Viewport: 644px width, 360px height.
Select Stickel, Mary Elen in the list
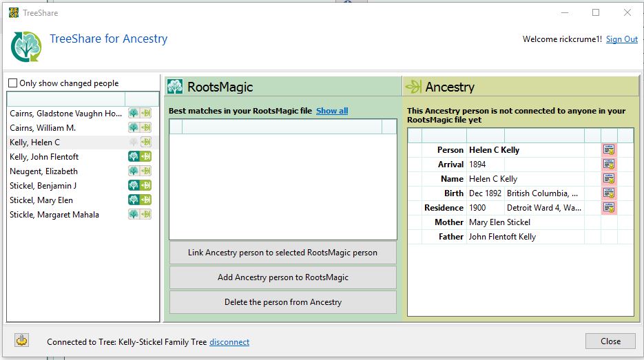pyautogui.click(x=41, y=200)
